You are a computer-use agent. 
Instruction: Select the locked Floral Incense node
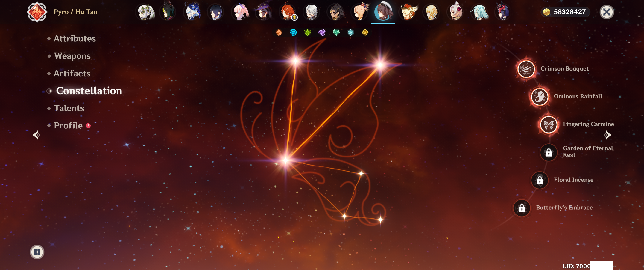[540, 180]
